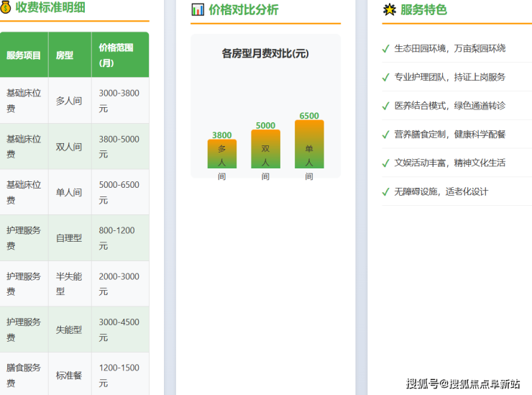Image resolution: width=532 pixels, height=395 pixels.
Task: Select the 房型 table column header
Action: click(x=65, y=55)
